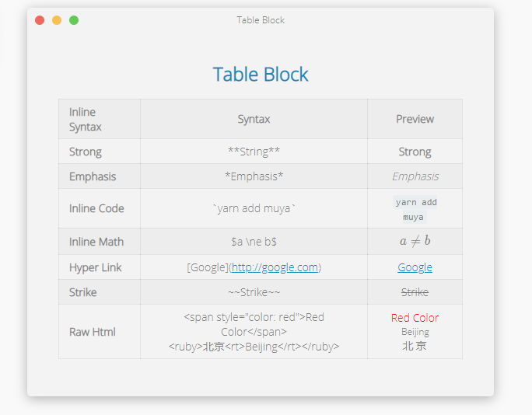Select the Preview column header cell

coord(415,119)
